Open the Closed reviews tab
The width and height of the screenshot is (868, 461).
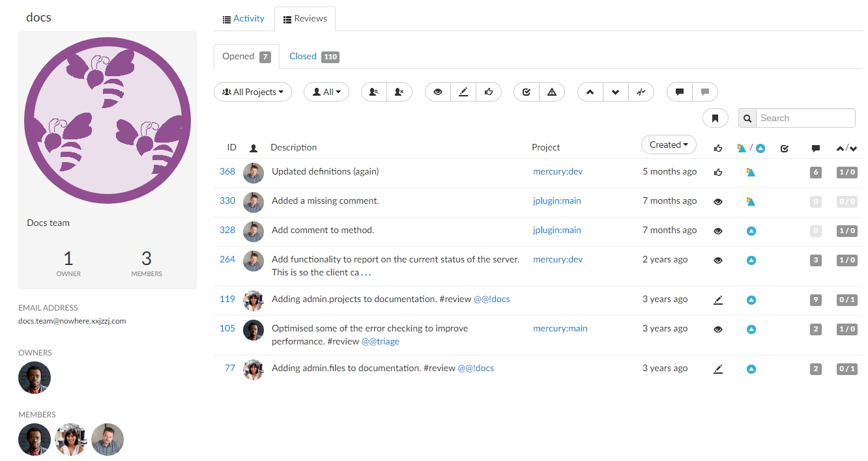(302, 56)
